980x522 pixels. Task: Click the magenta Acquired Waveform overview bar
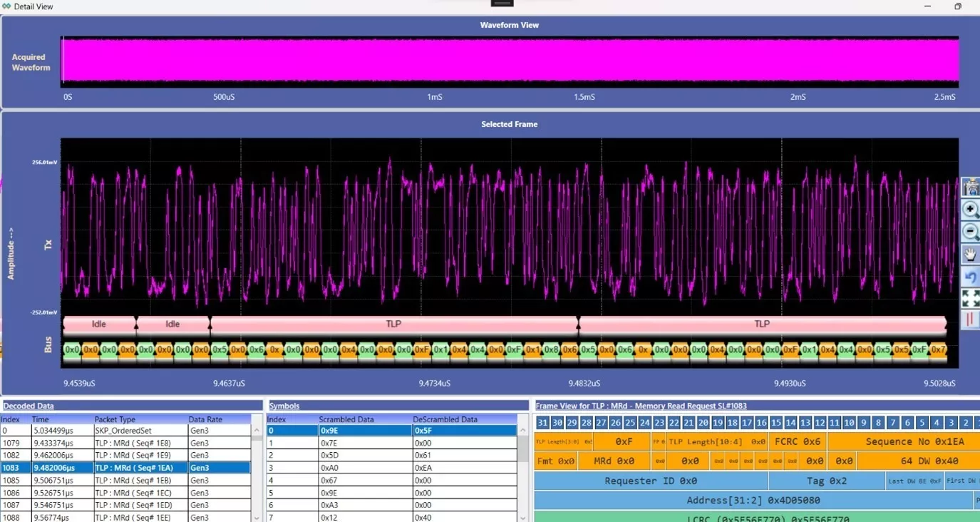coord(510,61)
